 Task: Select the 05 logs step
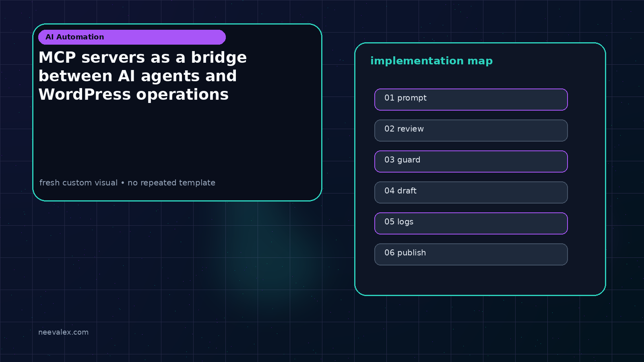(x=471, y=223)
